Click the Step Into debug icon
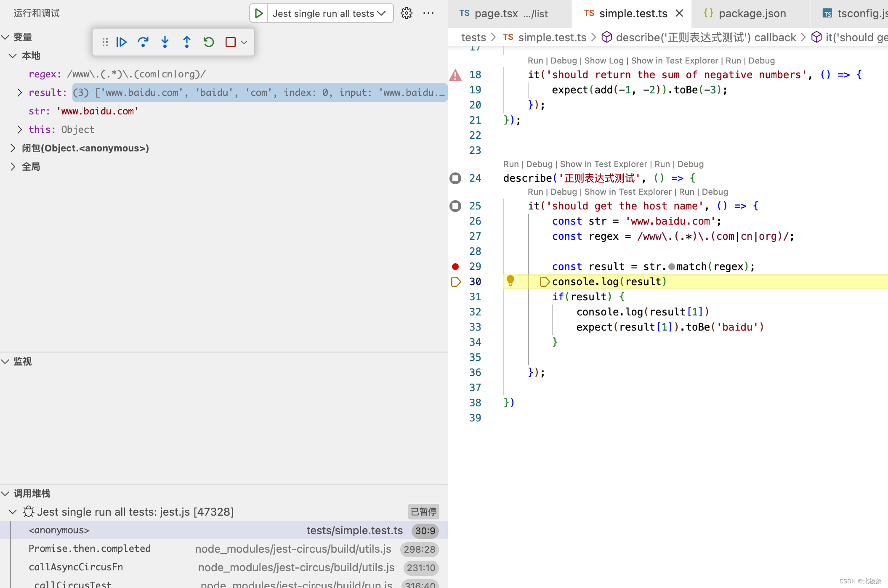 point(165,42)
